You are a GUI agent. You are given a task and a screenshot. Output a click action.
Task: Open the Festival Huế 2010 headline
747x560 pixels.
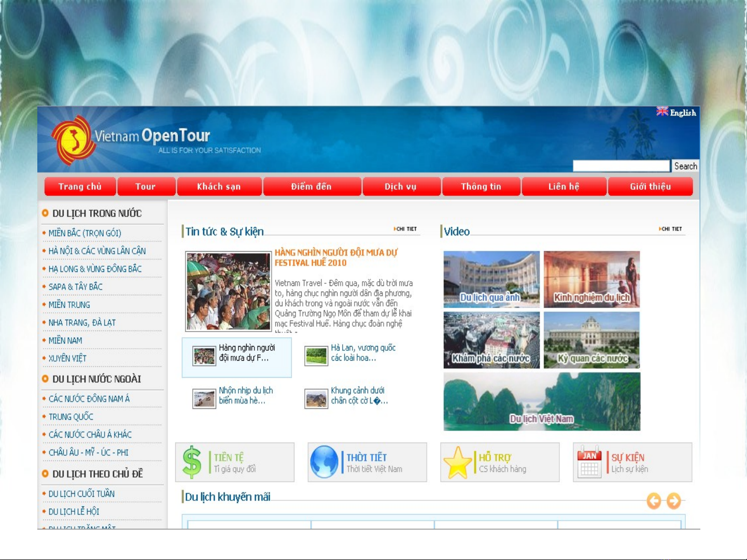pos(336,257)
